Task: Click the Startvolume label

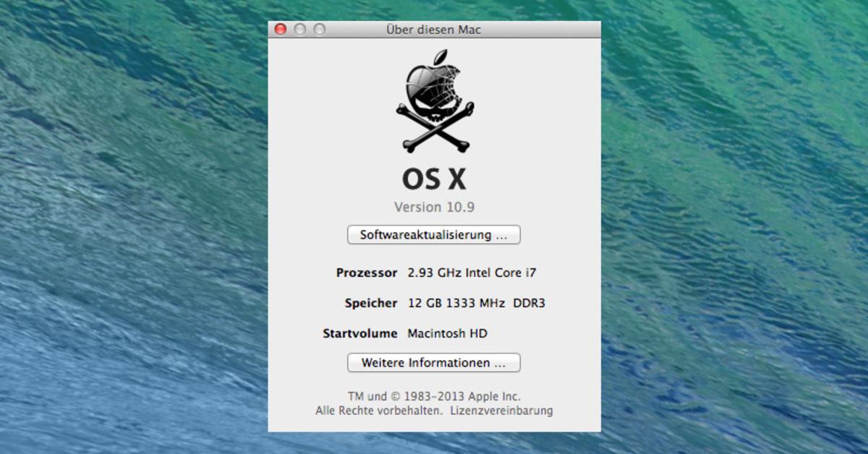Action: point(360,333)
